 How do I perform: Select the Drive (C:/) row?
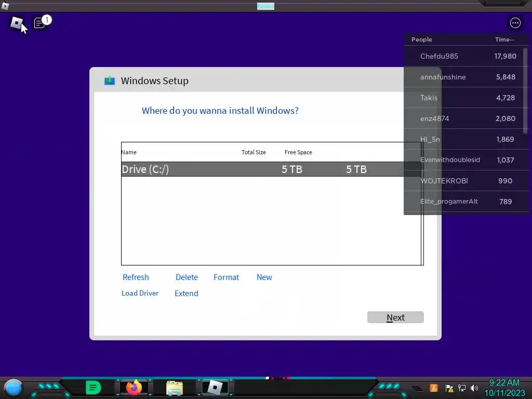(x=271, y=169)
